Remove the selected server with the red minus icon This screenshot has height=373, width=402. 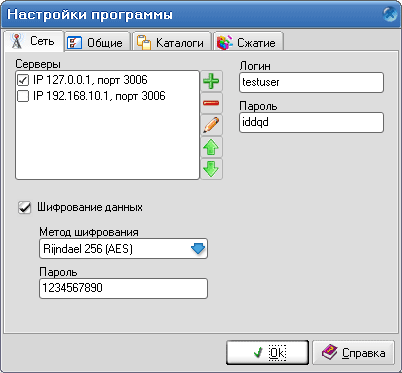[x=211, y=103]
